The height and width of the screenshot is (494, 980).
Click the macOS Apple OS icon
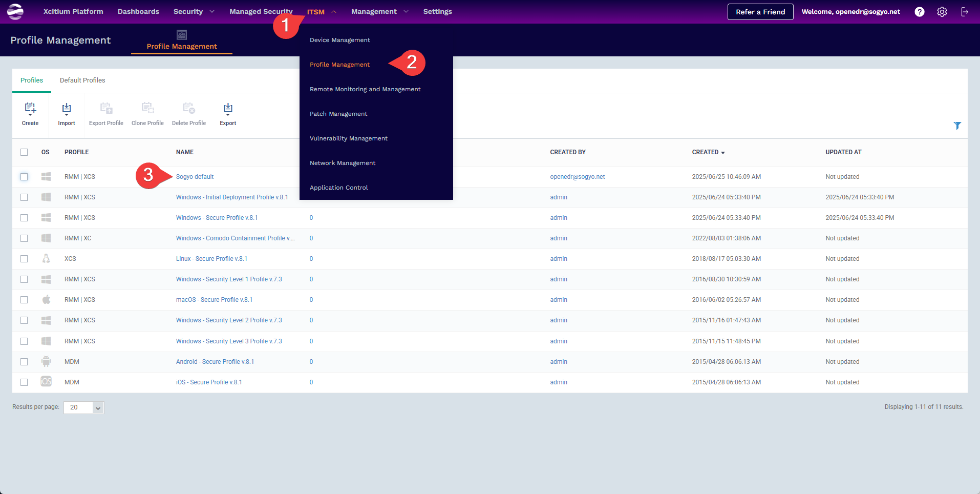pyautogui.click(x=46, y=300)
